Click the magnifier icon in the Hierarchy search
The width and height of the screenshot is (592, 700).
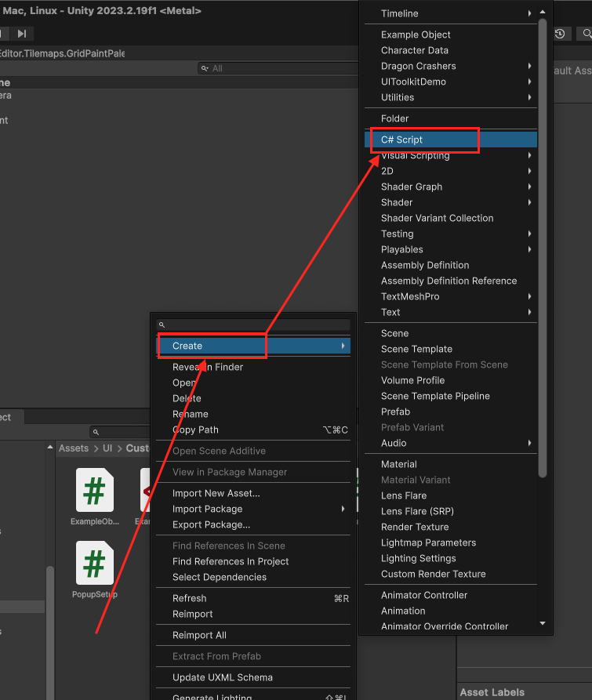205,68
